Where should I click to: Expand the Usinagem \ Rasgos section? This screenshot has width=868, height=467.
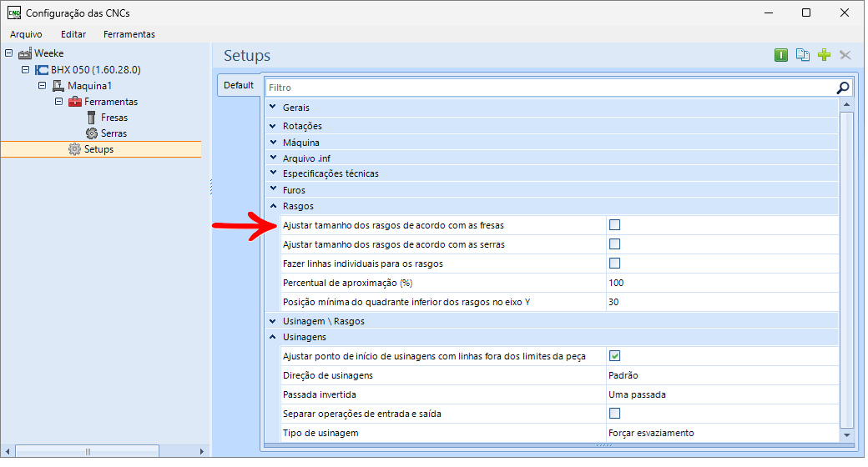273,321
